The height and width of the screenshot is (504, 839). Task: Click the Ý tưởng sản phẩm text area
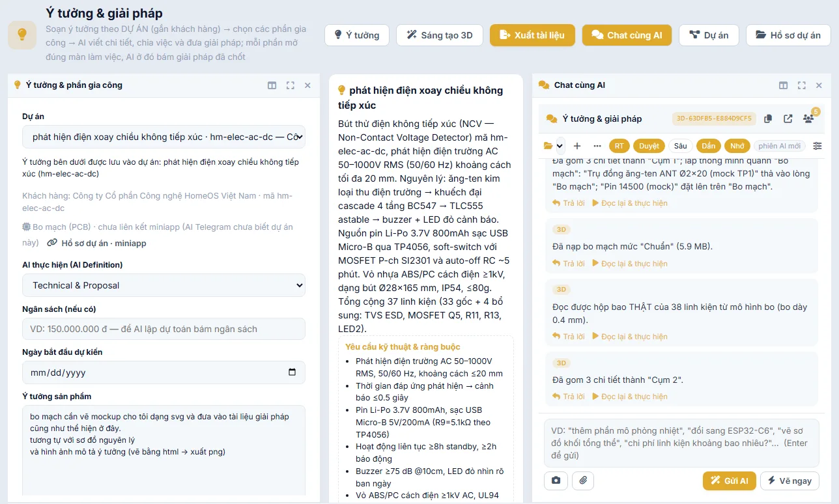pyautogui.click(x=164, y=451)
